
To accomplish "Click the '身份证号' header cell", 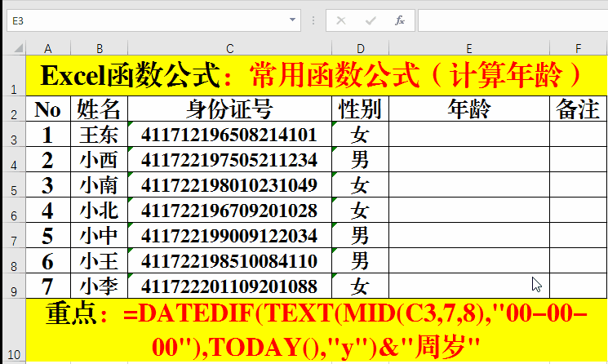I will [x=230, y=109].
